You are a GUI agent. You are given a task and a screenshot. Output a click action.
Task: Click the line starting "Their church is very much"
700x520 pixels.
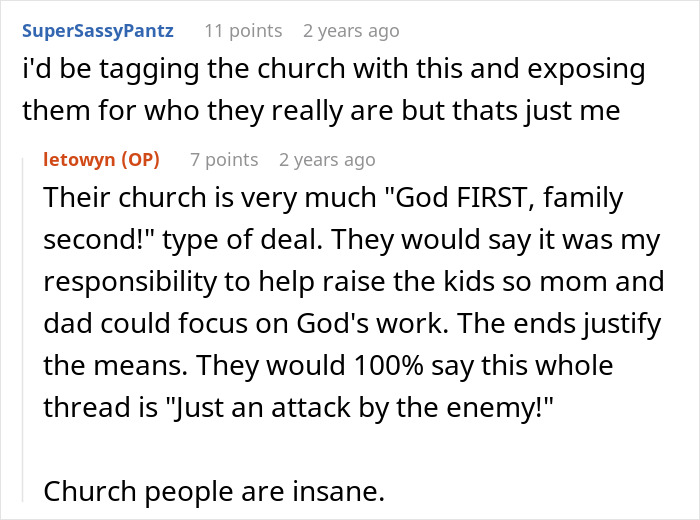(x=333, y=198)
